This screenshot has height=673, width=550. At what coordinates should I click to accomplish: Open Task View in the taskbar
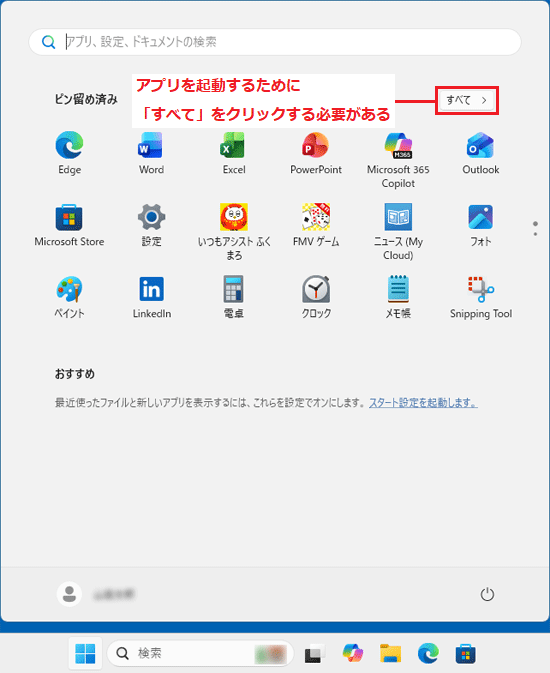[315, 653]
